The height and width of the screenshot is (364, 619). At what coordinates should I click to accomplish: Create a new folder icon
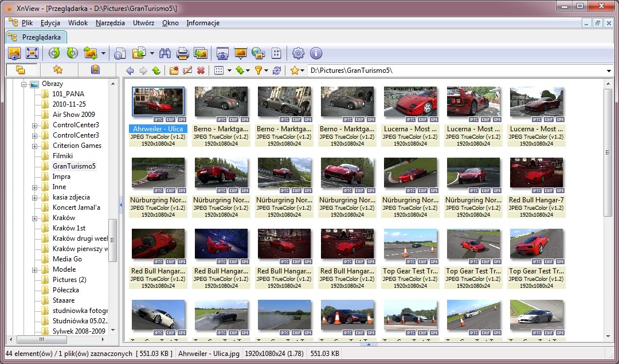(x=174, y=71)
